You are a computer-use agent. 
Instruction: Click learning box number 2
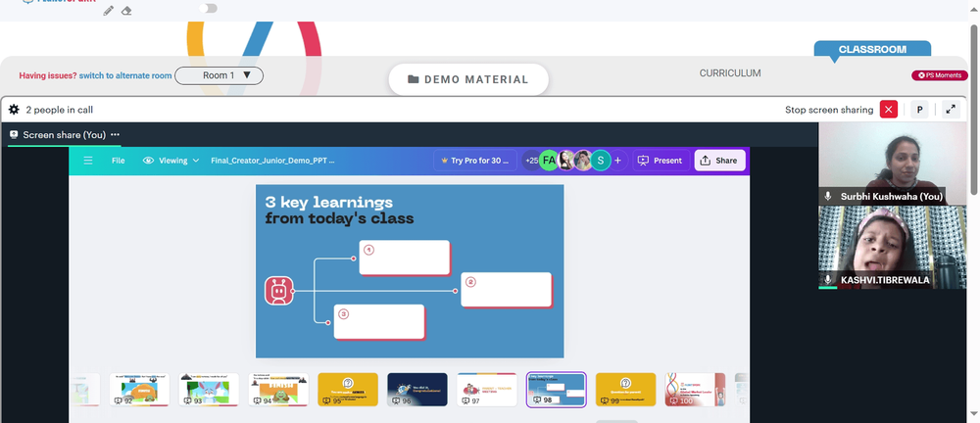(507, 289)
